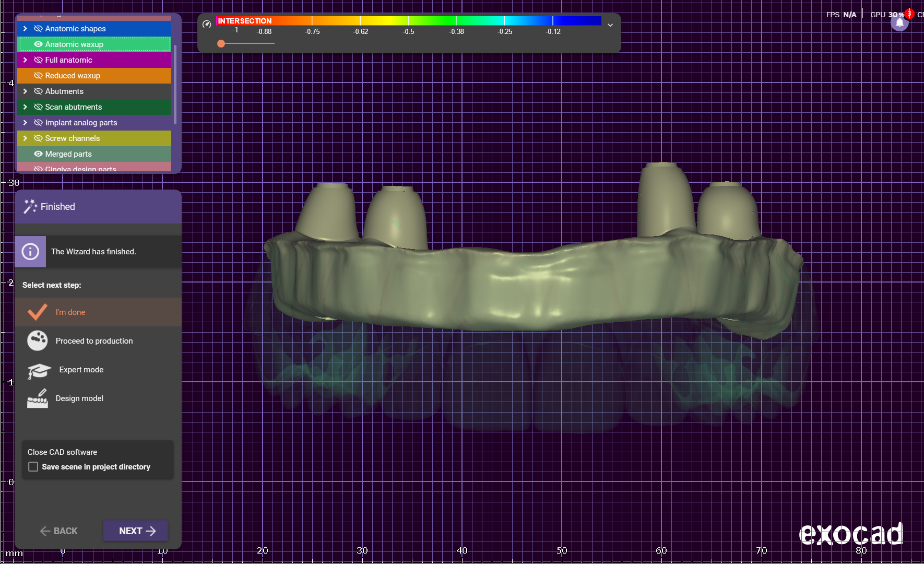Screen dimensions: 924x564
Task: Click the Proceed to production palette icon
Action: pyautogui.click(x=37, y=340)
